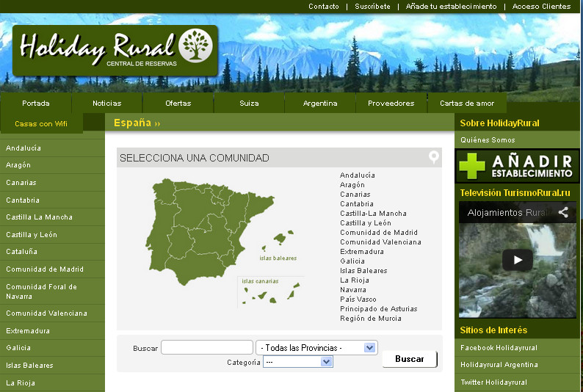Choose Principado de Asturias from community list

click(378, 309)
